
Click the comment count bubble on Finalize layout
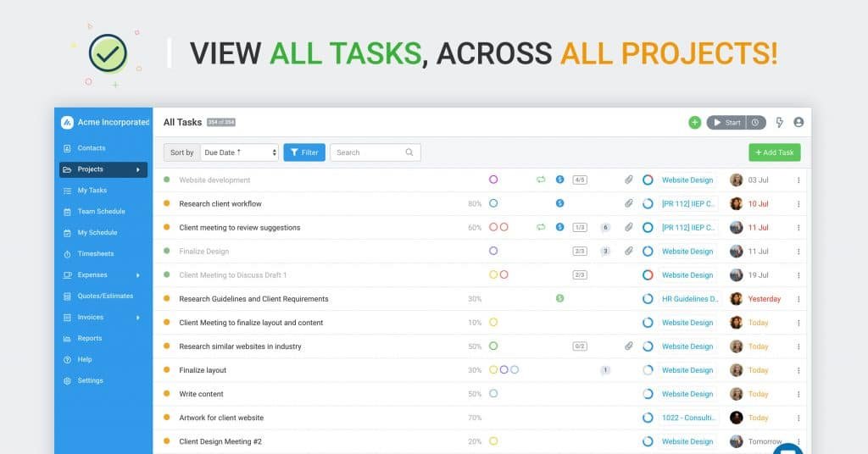click(x=605, y=370)
